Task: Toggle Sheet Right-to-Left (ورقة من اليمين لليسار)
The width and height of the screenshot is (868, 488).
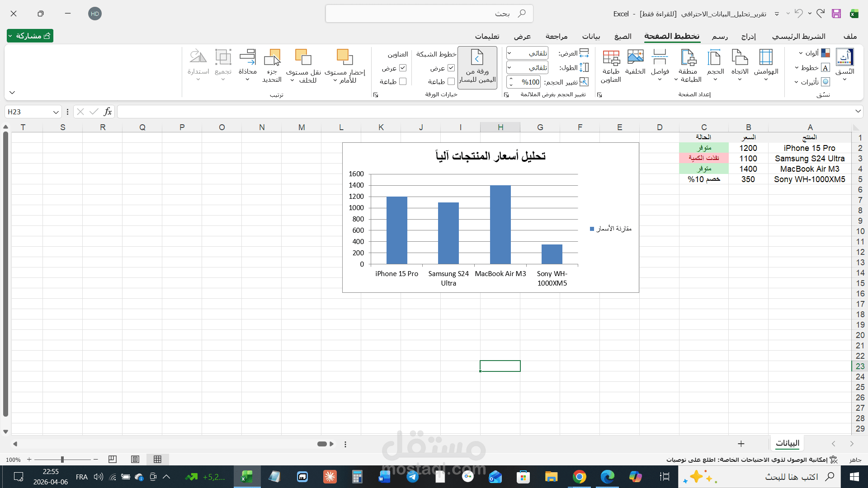Action: [477, 67]
